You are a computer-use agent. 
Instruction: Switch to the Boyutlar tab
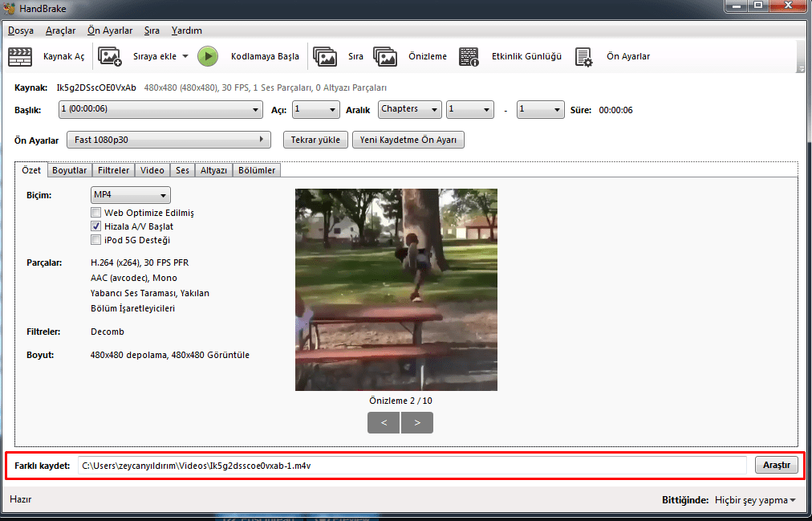69,170
